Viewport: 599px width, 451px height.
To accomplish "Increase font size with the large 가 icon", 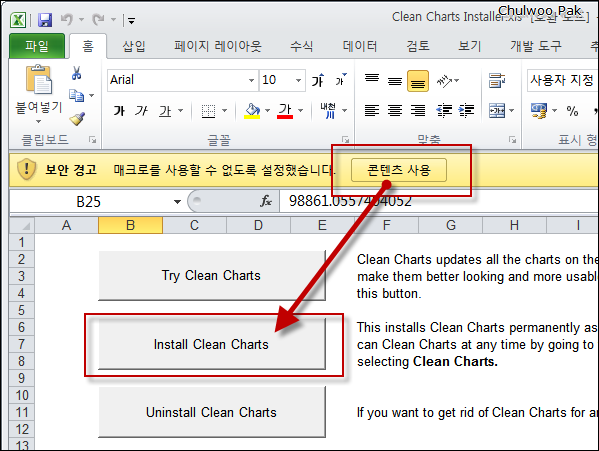I will tap(318, 80).
